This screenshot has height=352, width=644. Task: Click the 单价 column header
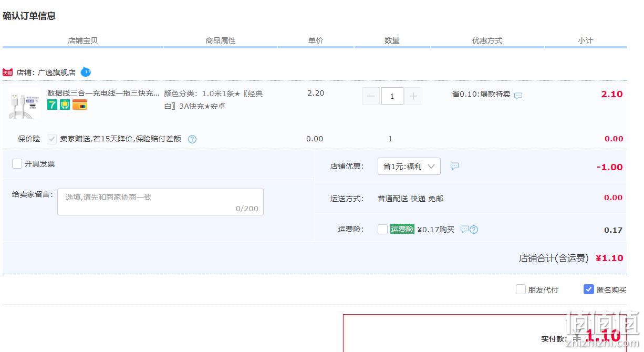(x=316, y=40)
